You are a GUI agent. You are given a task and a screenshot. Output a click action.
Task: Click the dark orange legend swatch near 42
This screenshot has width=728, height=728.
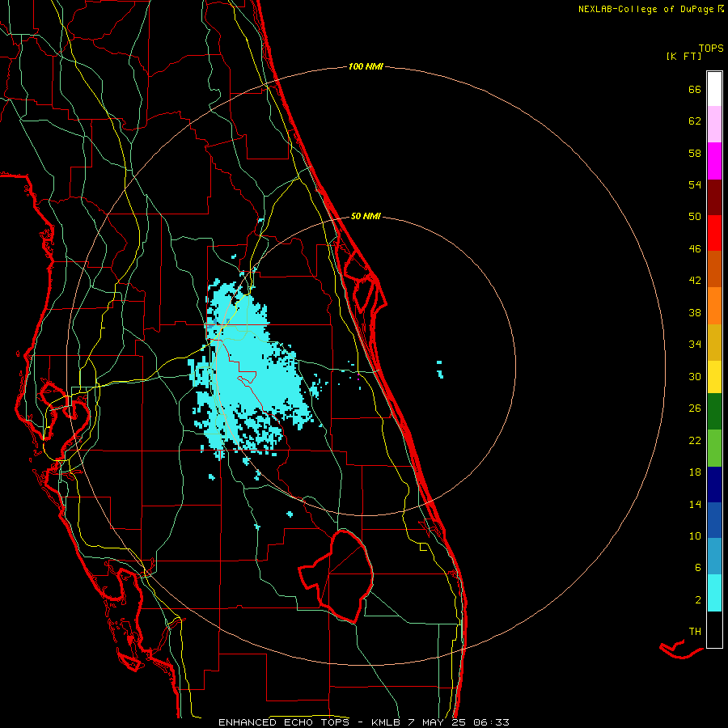point(714,269)
